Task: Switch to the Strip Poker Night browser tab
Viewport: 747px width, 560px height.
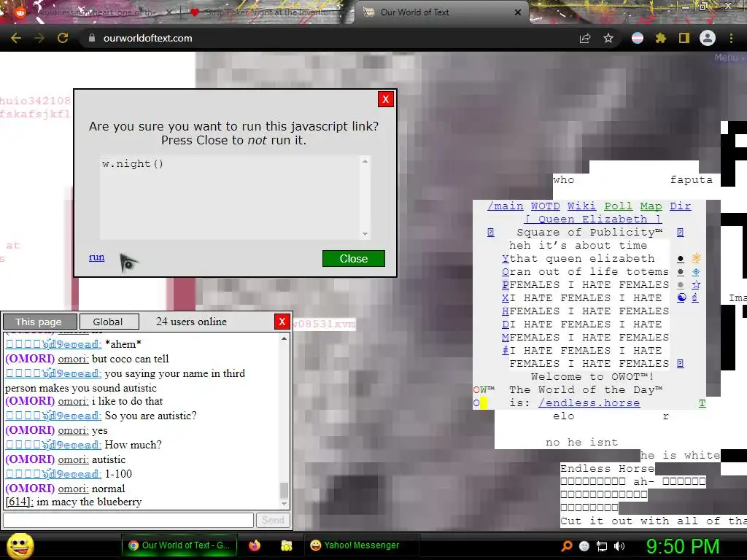Action: click(267, 12)
